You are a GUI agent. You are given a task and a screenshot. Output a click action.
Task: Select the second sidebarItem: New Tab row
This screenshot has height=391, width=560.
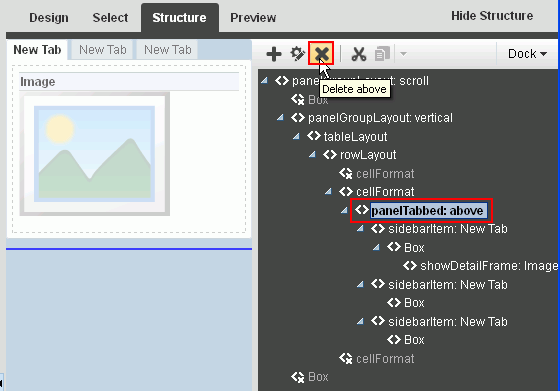point(448,285)
